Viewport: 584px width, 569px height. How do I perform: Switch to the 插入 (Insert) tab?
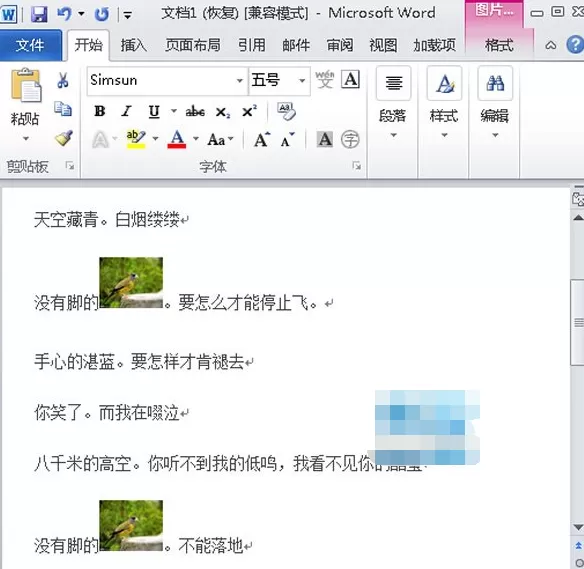[133, 45]
